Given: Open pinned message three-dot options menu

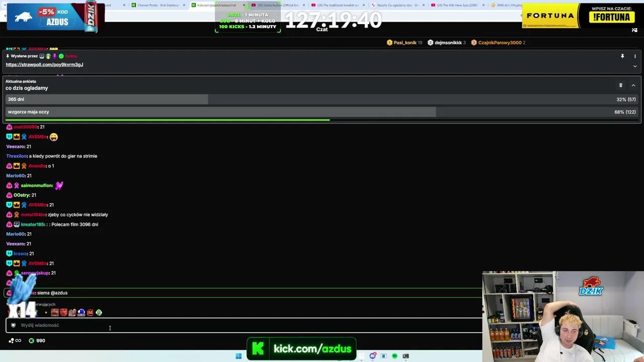Looking at the screenshot, I should [x=635, y=56].
